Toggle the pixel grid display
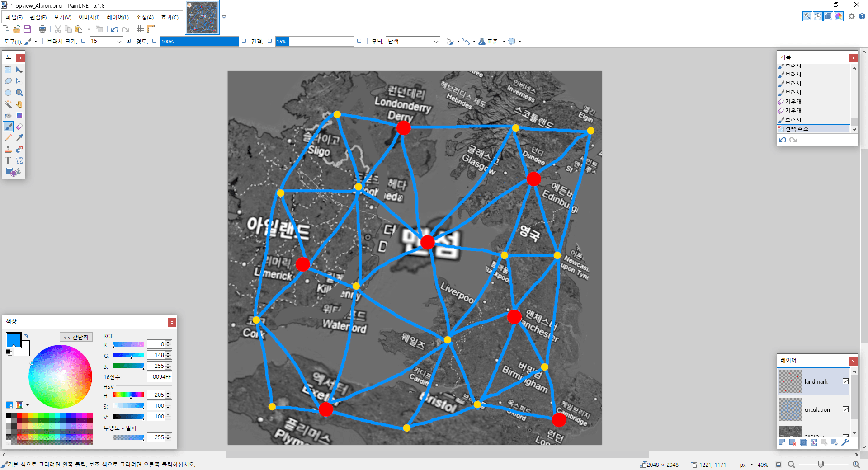Screen dimensions: 868x470 [141, 29]
